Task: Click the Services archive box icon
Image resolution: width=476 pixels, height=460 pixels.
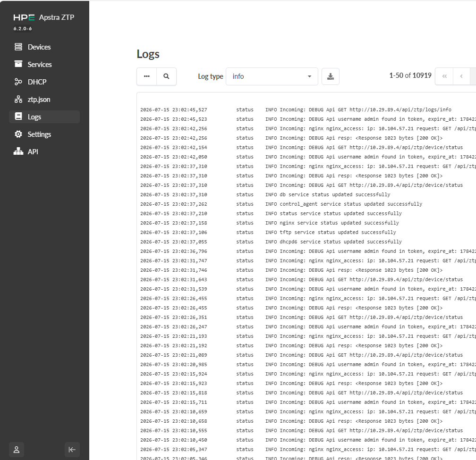Action: click(18, 64)
